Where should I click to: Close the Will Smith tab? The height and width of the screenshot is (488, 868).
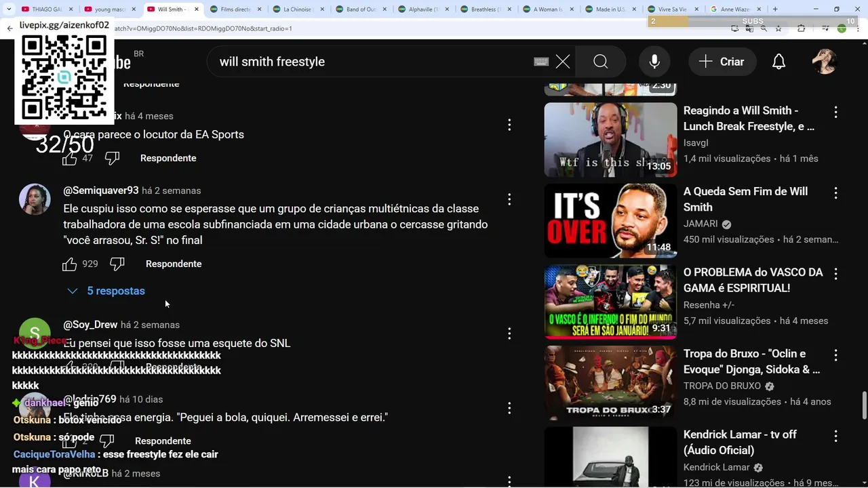[198, 9]
